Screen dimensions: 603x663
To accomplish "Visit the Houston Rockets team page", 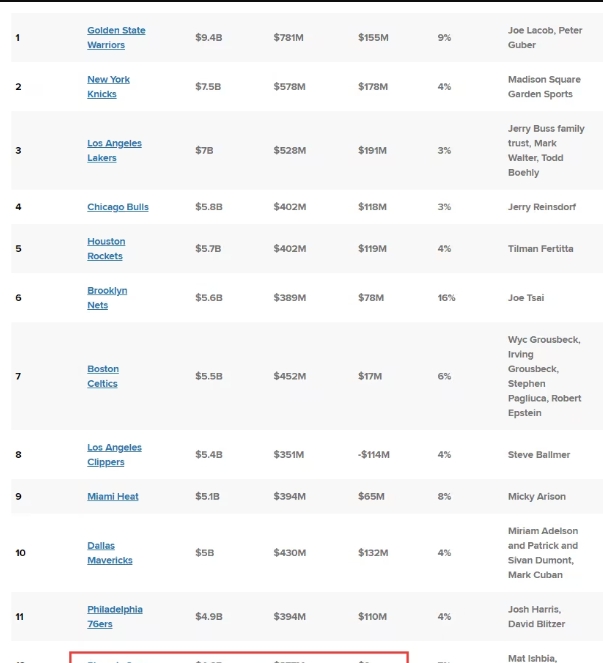I will click(106, 249).
